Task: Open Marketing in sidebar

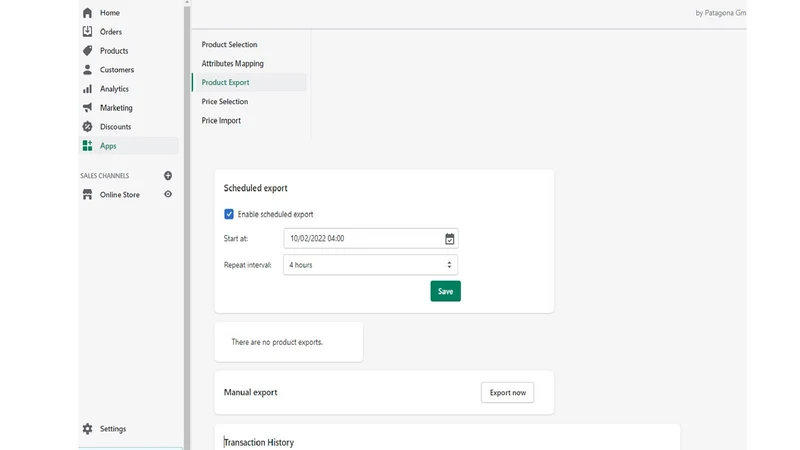Action: pyautogui.click(x=116, y=108)
